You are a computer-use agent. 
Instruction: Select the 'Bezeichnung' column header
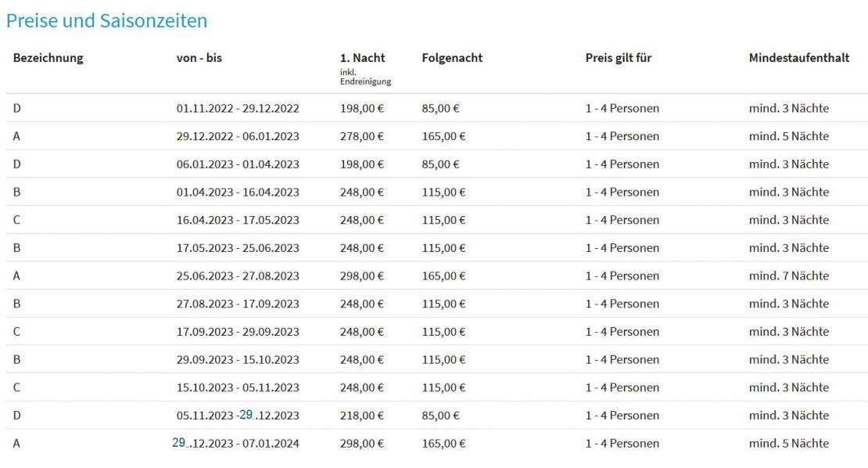(x=48, y=58)
